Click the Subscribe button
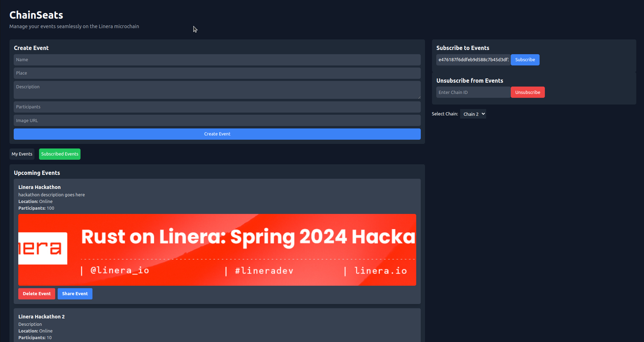644x342 pixels. [525, 60]
